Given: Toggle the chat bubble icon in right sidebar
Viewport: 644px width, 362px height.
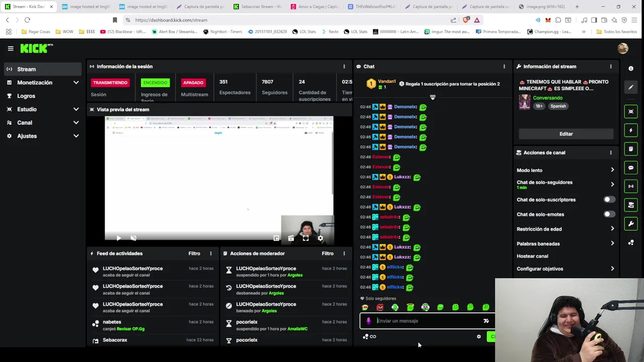Looking at the screenshot, I should pyautogui.click(x=631, y=167).
